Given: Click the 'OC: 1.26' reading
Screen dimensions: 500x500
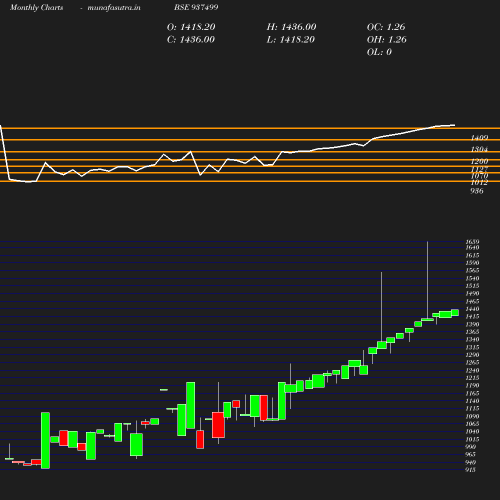Looking at the screenshot, I should 386,27.
